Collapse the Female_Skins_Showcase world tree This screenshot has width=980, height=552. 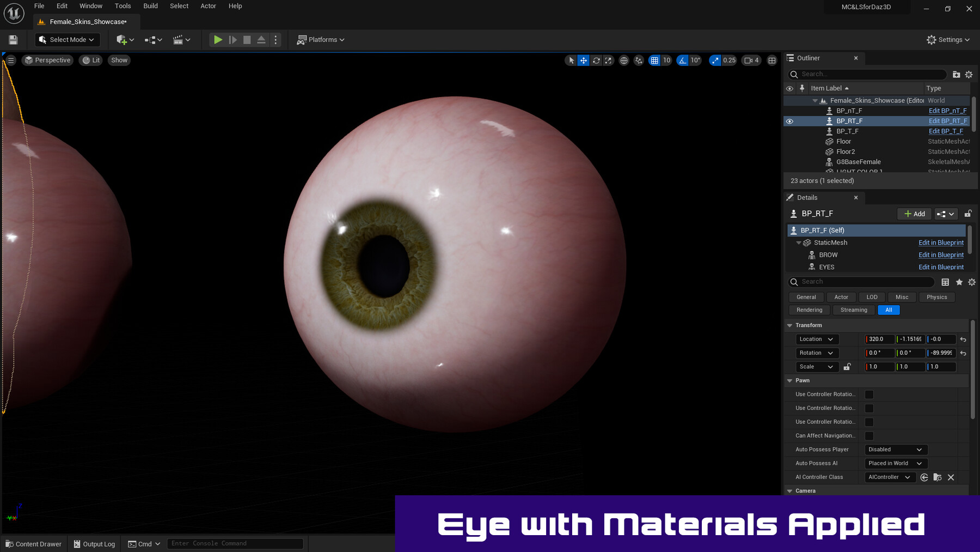(x=815, y=100)
